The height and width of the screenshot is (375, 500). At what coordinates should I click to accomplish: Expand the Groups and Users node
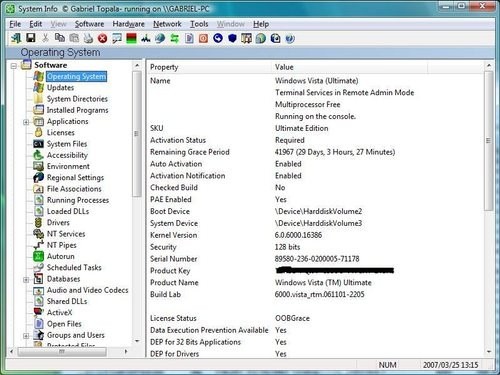26,336
